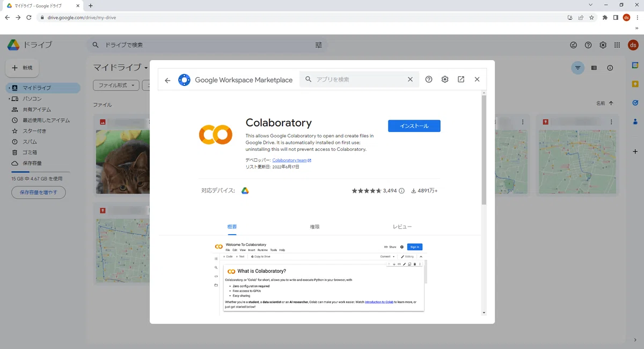The width and height of the screenshot is (644, 349).
Task: Click the offline-ready status checkmark icon
Action: (573, 45)
